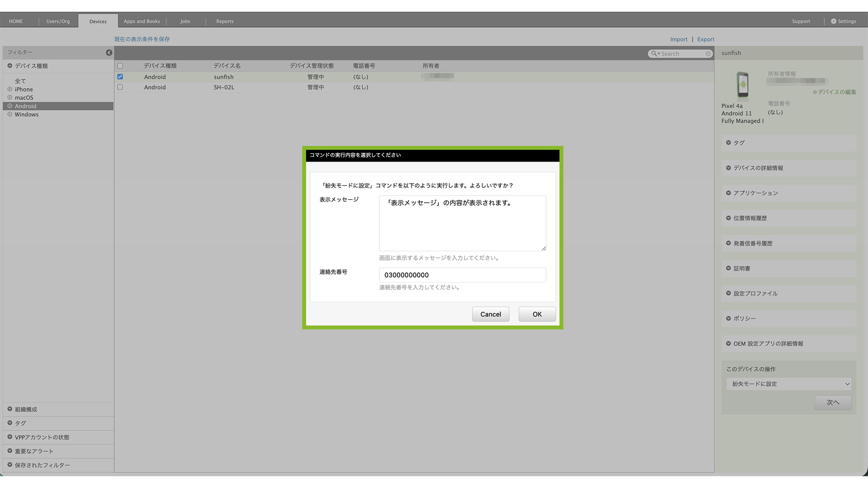
Task: Expand the アプリケーション section
Action: tap(755, 193)
